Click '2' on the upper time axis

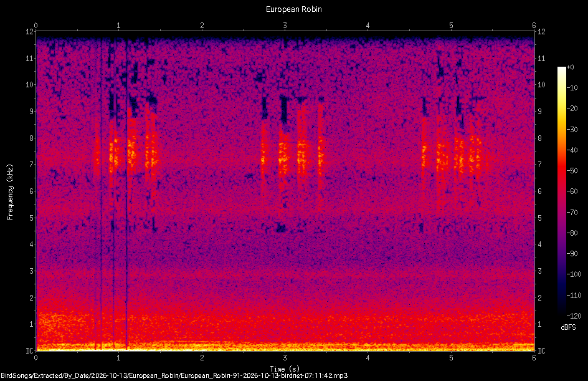tap(202, 26)
